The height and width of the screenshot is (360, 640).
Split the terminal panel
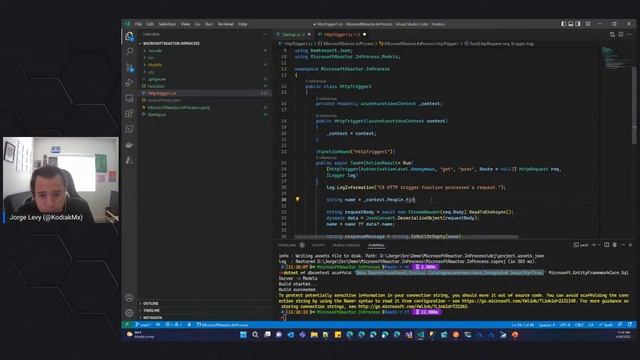[607, 245]
